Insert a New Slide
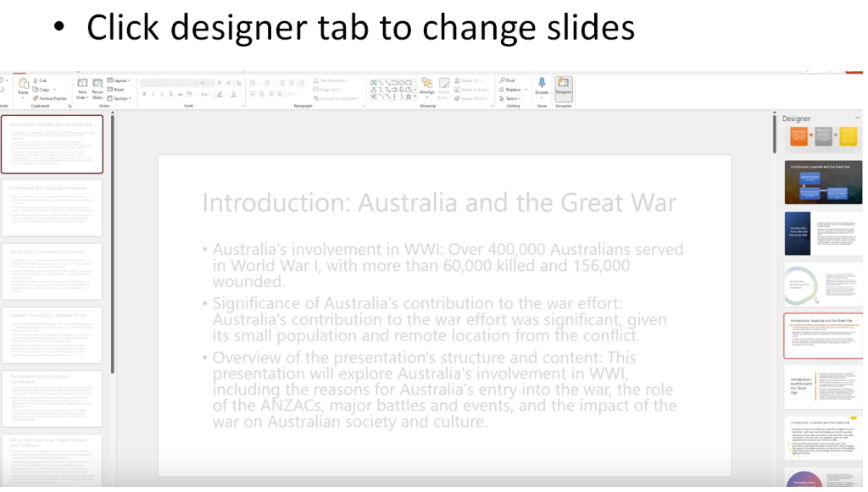This screenshot has width=868, height=492. (x=82, y=88)
